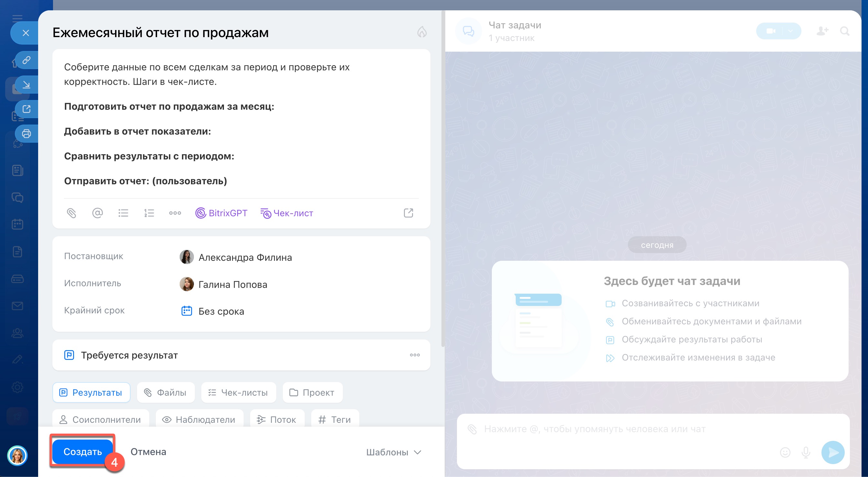868x477 pixels.
Task: Insert a bulleted list in description
Action: [x=123, y=213]
